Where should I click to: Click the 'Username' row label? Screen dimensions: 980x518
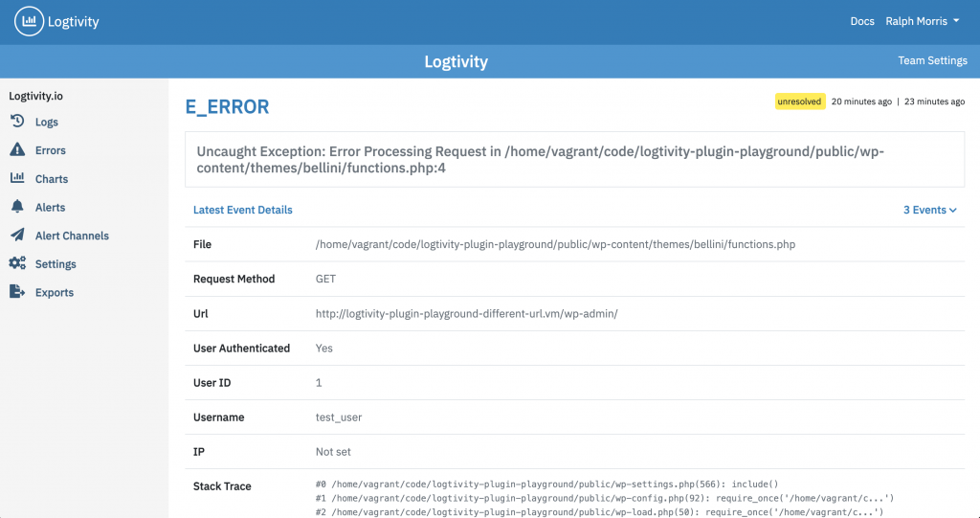click(x=219, y=417)
